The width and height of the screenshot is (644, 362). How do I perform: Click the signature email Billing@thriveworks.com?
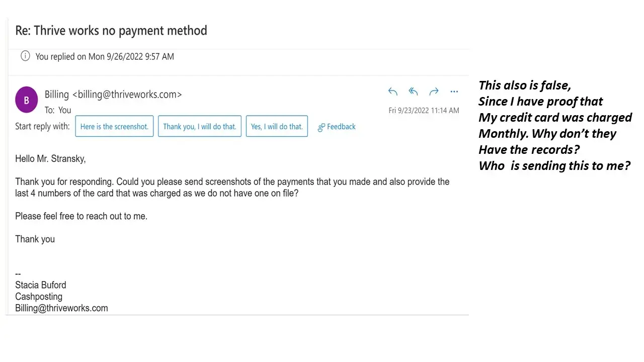(x=61, y=308)
